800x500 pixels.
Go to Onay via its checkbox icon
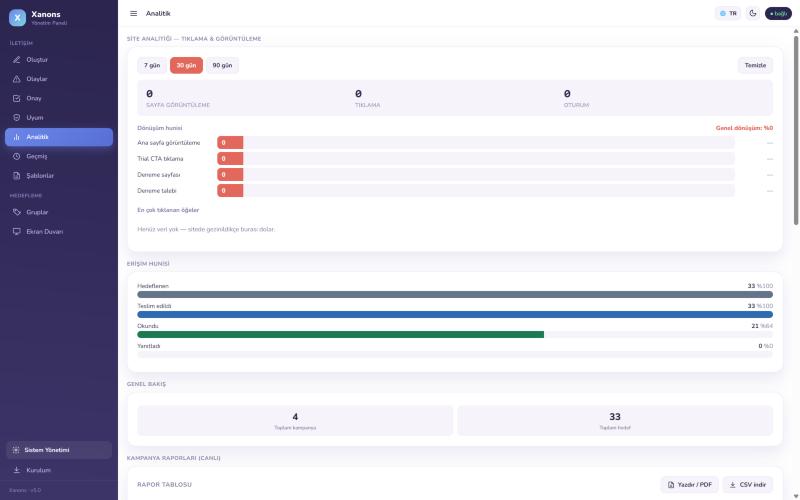tap(16, 98)
